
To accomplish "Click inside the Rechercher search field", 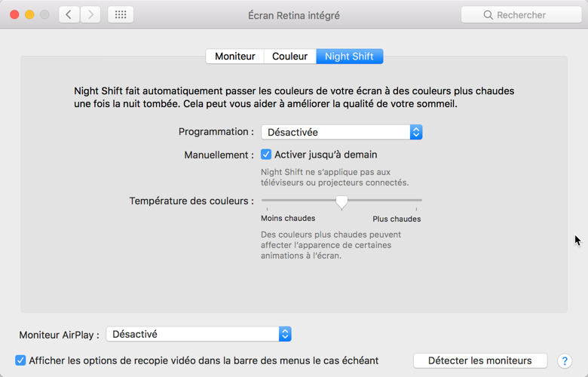I will [x=521, y=15].
